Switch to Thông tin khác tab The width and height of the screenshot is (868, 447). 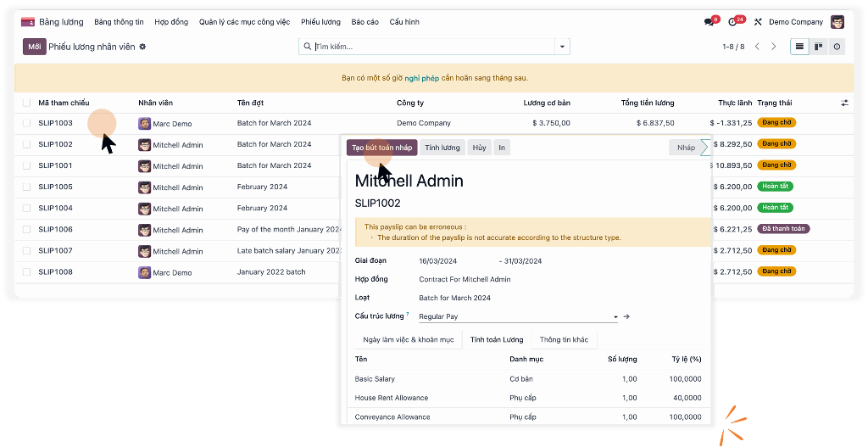point(564,339)
